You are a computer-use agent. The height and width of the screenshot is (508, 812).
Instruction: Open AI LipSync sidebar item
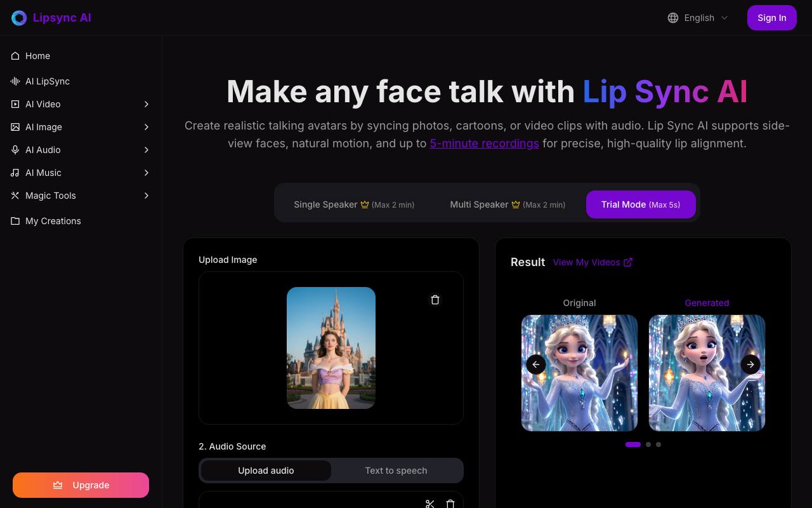pyautogui.click(x=81, y=81)
